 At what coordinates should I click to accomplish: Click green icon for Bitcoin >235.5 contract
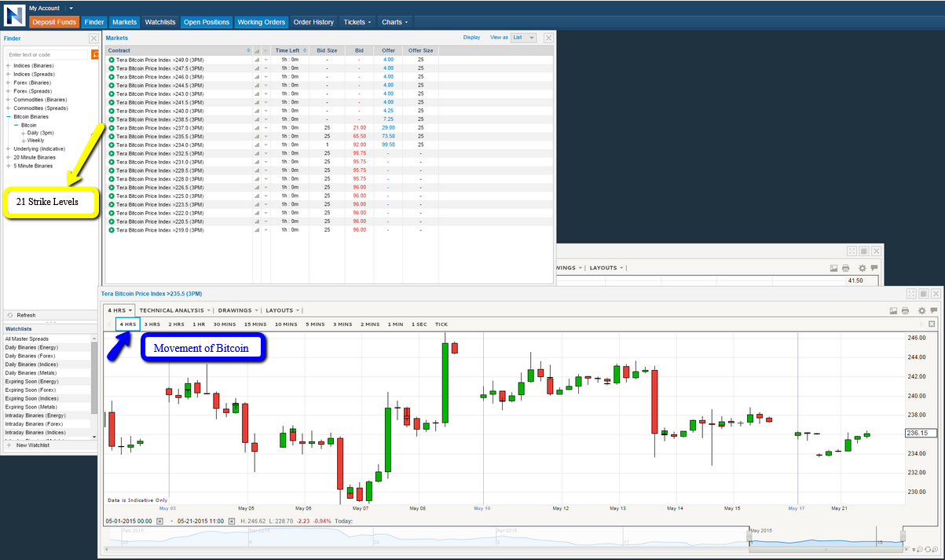click(x=112, y=137)
